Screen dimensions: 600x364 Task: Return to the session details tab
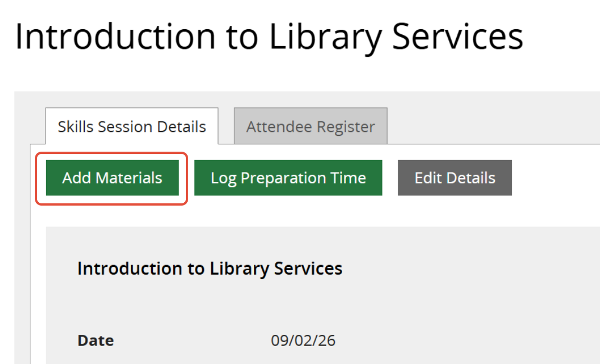(131, 126)
